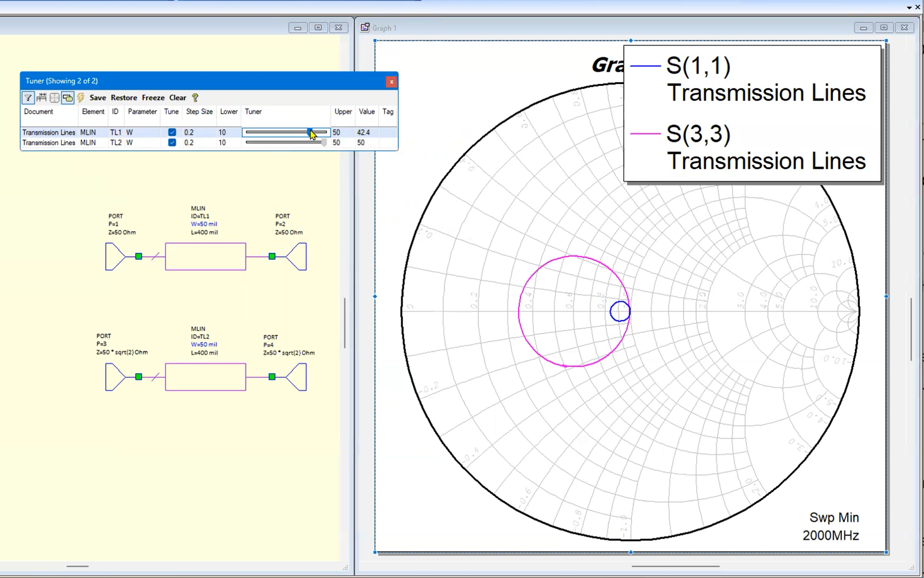Open the Tuner help using question mark icon
The image size is (924, 578).
[x=195, y=98]
